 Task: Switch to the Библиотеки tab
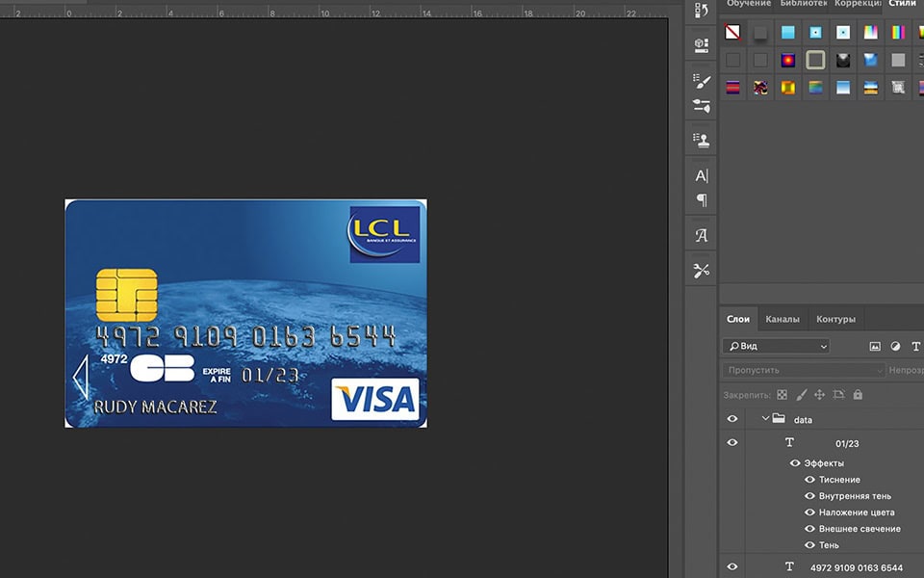pyautogui.click(x=804, y=4)
